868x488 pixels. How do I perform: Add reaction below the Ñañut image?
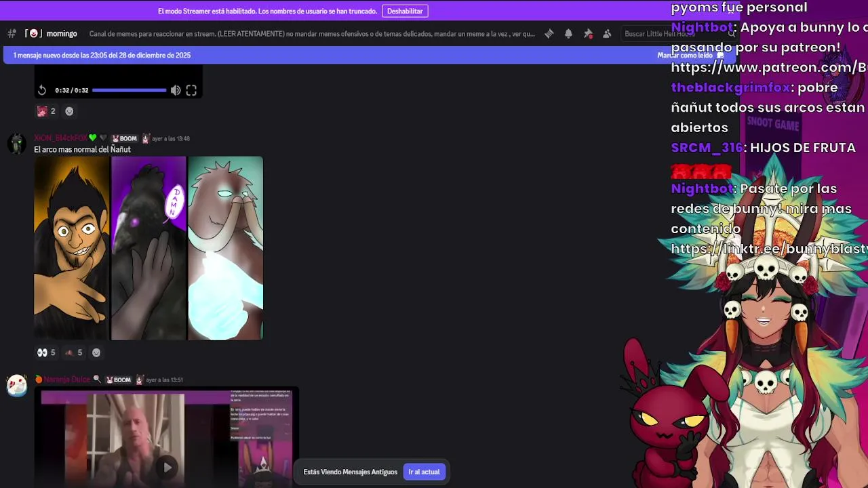pos(96,352)
